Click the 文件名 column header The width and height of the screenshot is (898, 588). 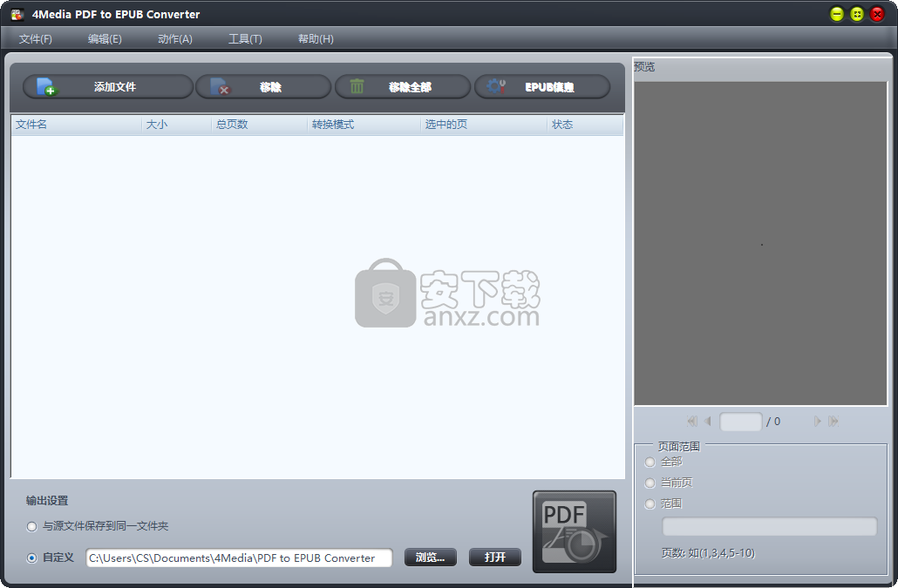tap(76, 125)
